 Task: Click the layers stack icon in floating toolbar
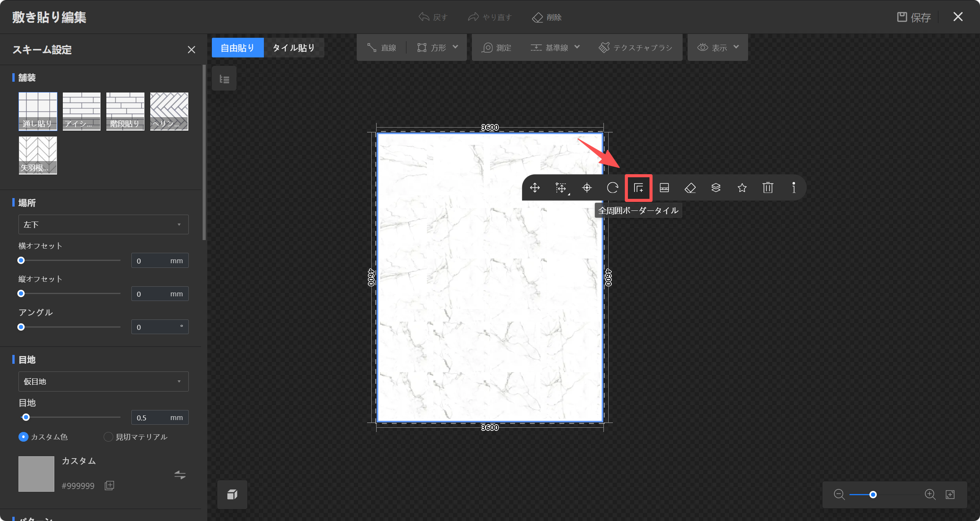(x=716, y=188)
